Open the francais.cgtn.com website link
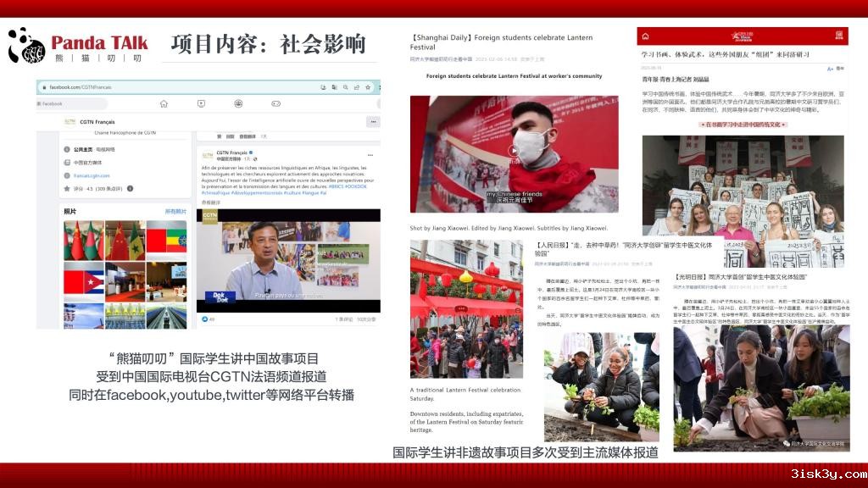 point(86,175)
